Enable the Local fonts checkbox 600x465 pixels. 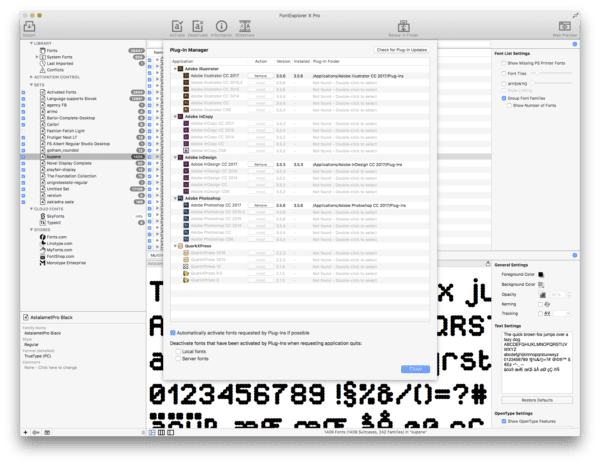click(x=177, y=351)
